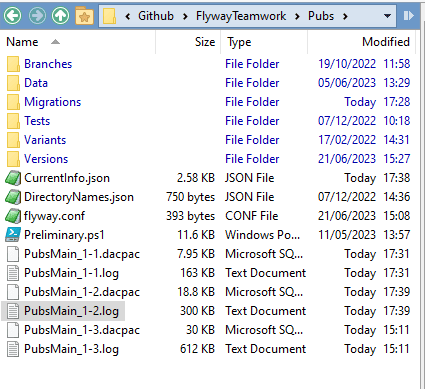Click the 612 KB size value

pyautogui.click(x=198, y=349)
